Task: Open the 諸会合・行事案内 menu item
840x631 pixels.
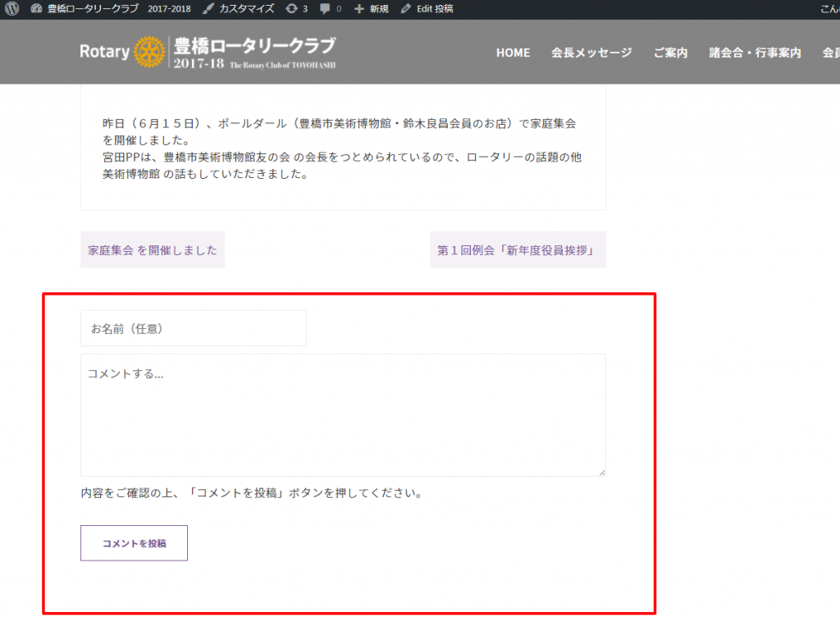Action: coord(755,53)
